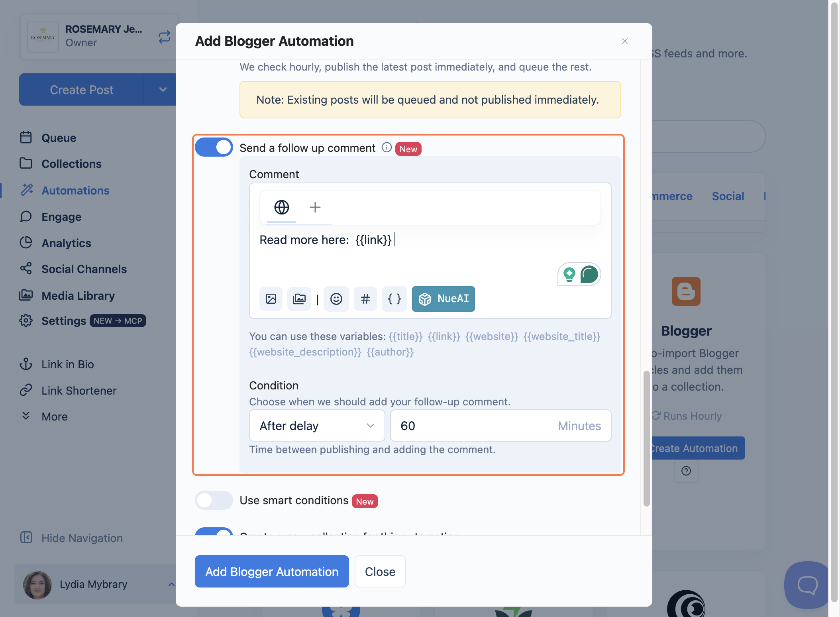This screenshot has height=617, width=840.
Task: Toggle the create new collection switch
Action: (x=214, y=532)
